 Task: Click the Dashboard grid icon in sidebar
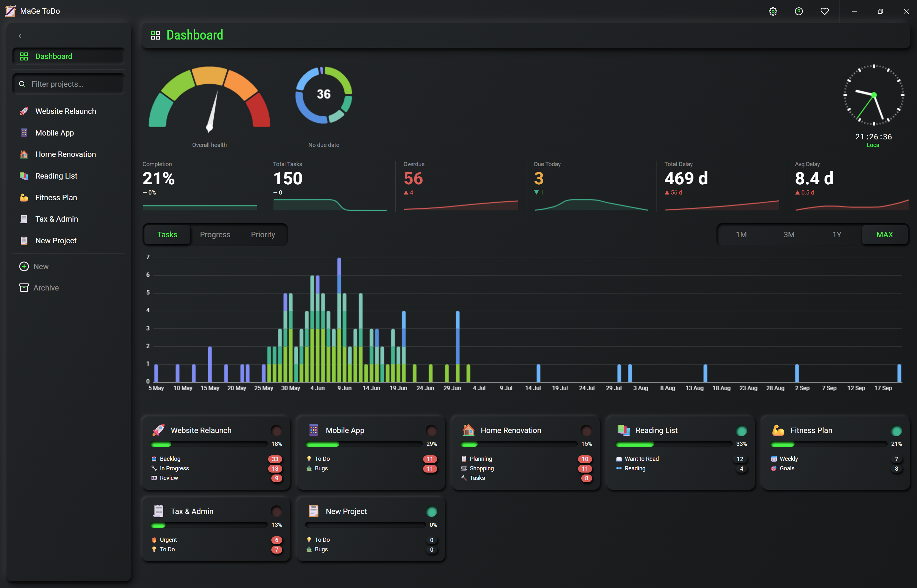(x=24, y=56)
